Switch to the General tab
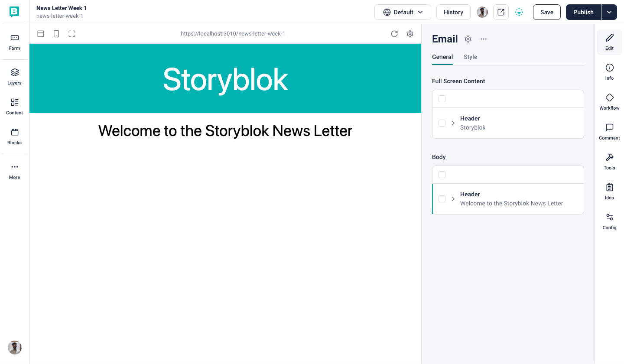Screen dimensions: 624x364 [x=442, y=57]
